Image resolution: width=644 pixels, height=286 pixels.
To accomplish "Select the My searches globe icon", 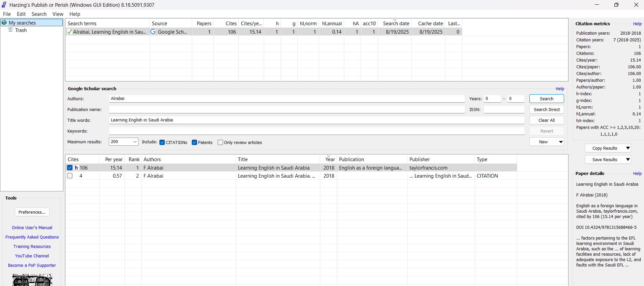I will coord(4,23).
